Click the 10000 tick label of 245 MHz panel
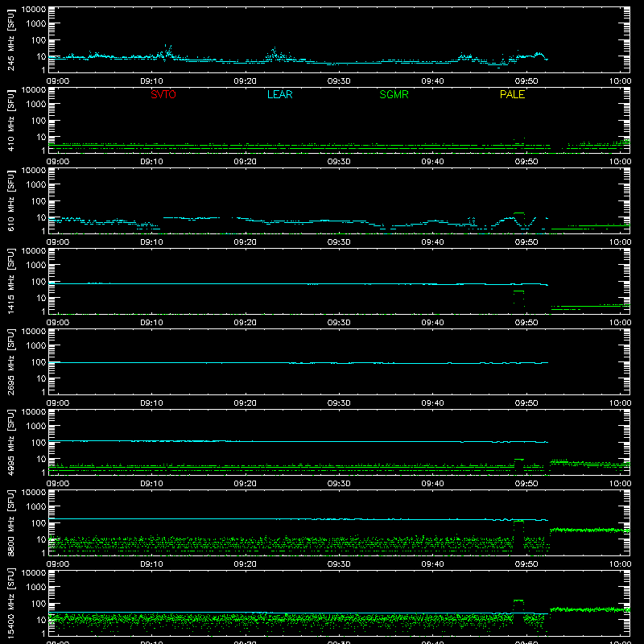The image size is (644, 644). (34, 10)
